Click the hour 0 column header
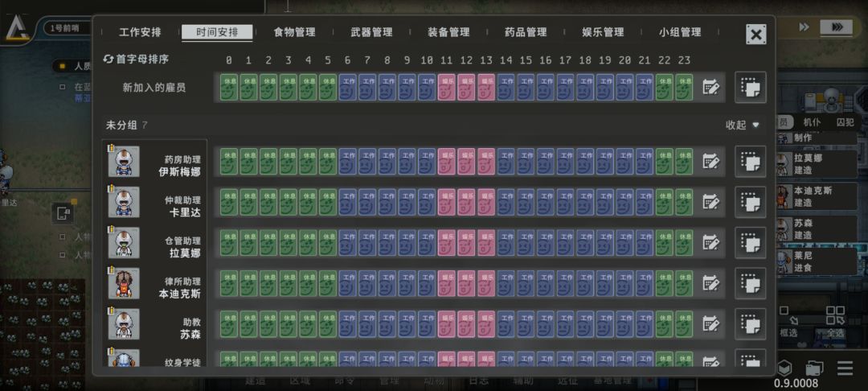 [x=228, y=60]
